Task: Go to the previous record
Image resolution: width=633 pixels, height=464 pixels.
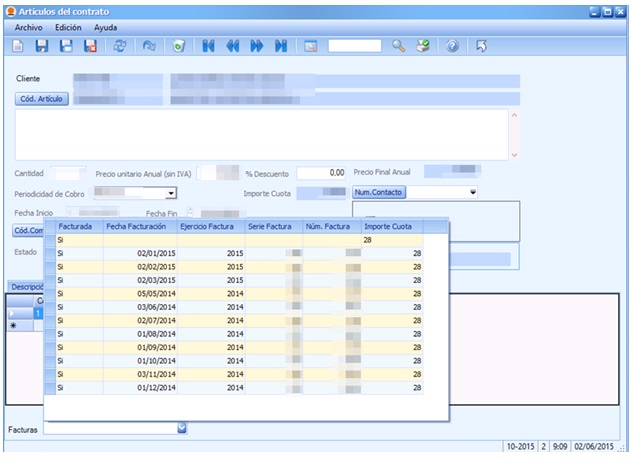Action: click(233, 46)
